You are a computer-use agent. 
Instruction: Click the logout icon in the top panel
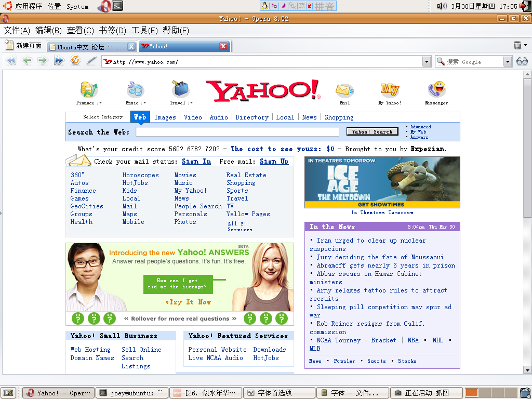coord(525,6)
